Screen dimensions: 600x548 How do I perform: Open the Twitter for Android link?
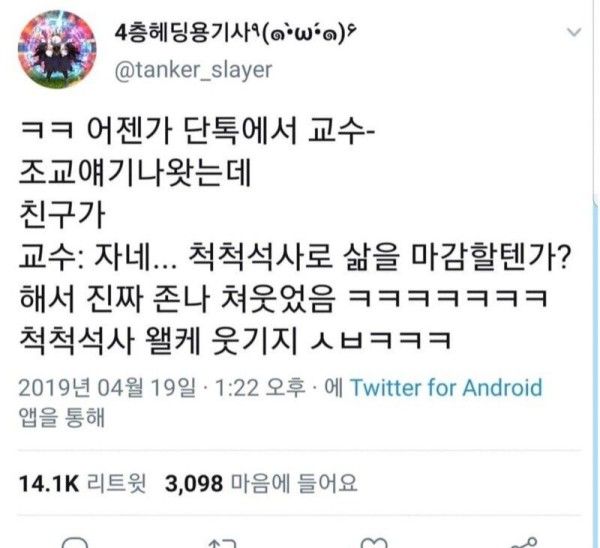click(x=446, y=387)
